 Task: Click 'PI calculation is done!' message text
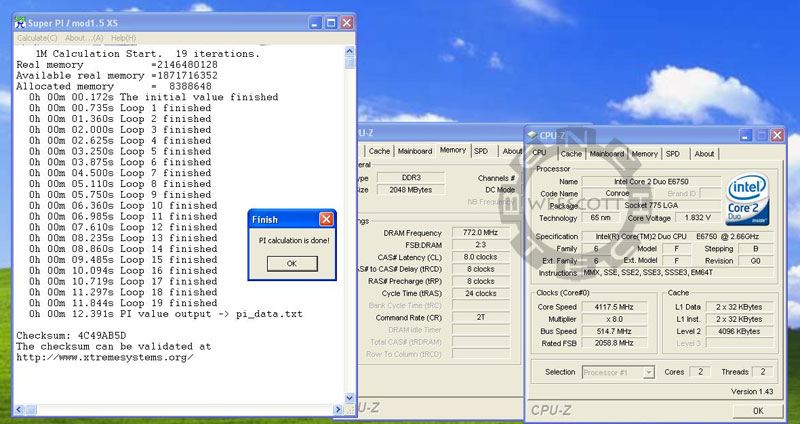tap(294, 240)
